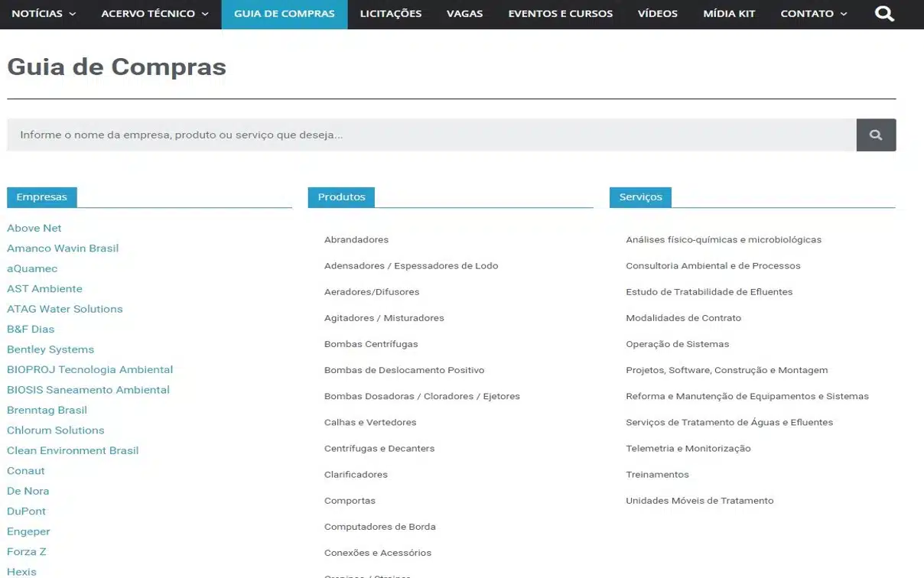Open the Hexis company link

tap(21, 572)
